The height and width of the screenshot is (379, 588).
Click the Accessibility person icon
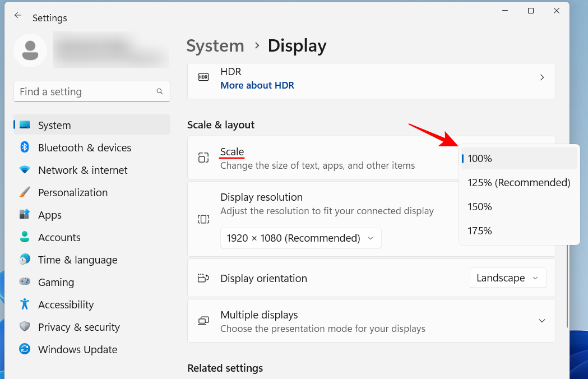(x=25, y=304)
